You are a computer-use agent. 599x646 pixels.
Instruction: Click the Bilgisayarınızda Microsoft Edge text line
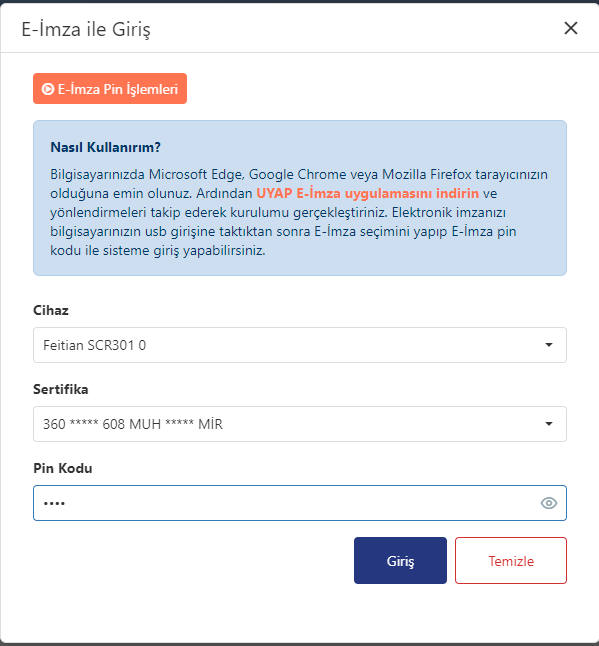pyautogui.click(x=299, y=174)
